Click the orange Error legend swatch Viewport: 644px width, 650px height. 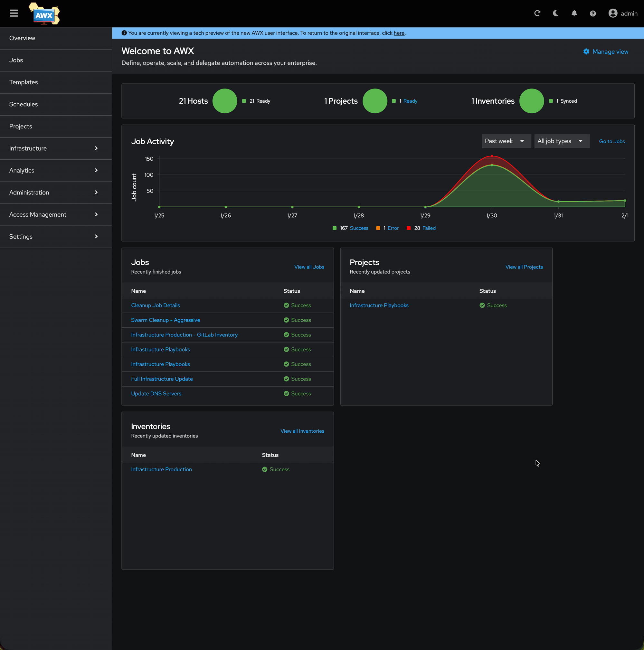pyautogui.click(x=378, y=228)
